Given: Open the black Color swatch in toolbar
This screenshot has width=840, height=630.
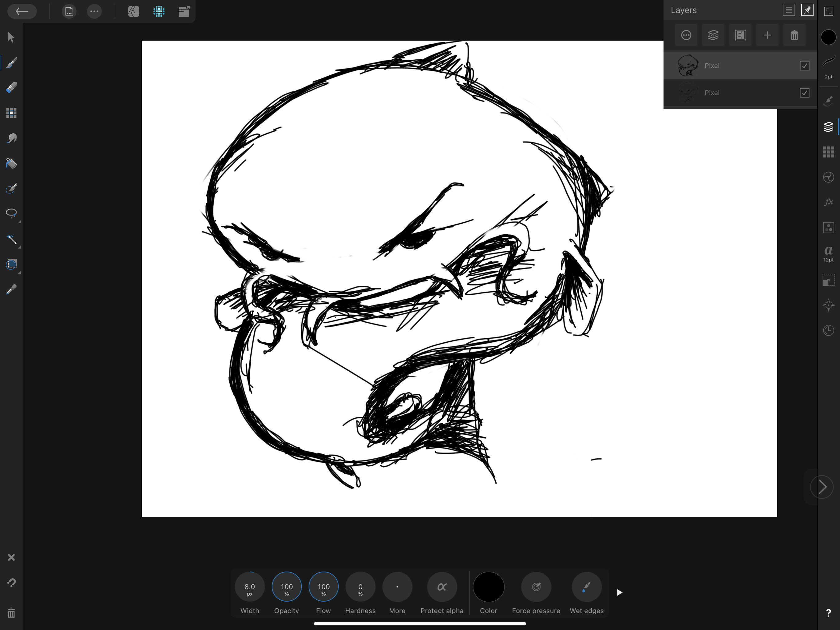Looking at the screenshot, I should pos(488,587).
